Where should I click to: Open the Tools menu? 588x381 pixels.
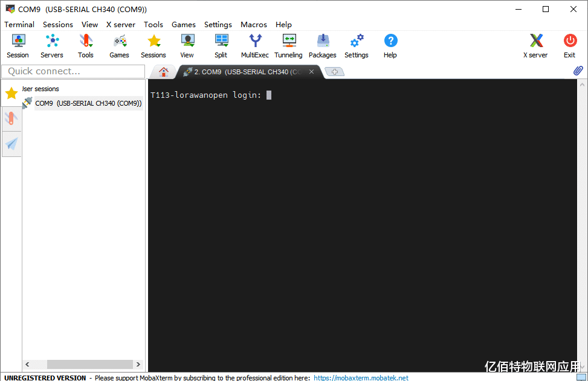pyautogui.click(x=153, y=24)
